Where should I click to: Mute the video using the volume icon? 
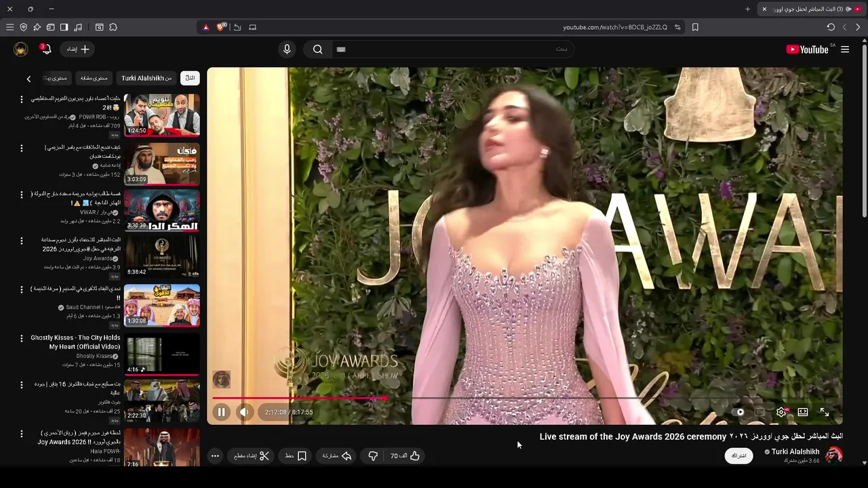244,412
